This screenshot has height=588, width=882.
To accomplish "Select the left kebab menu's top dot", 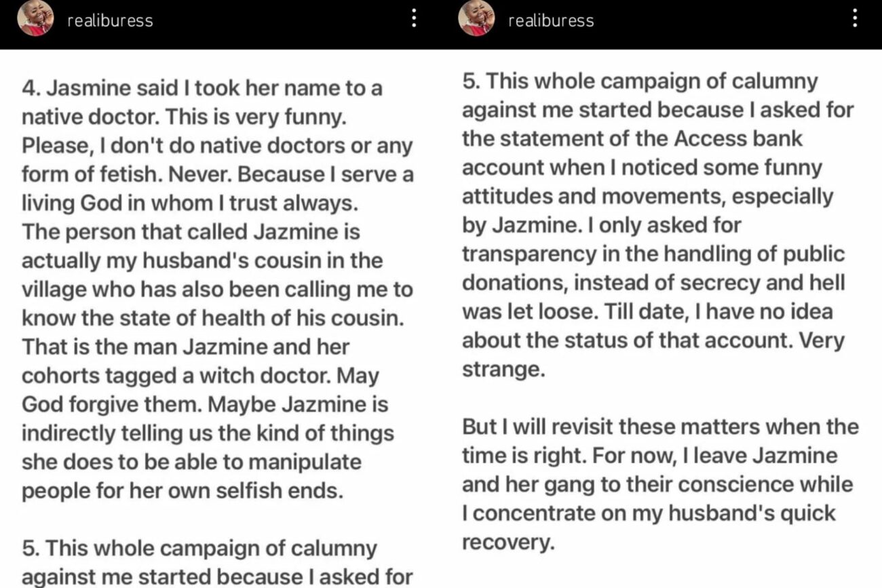I will pyautogui.click(x=414, y=12).
